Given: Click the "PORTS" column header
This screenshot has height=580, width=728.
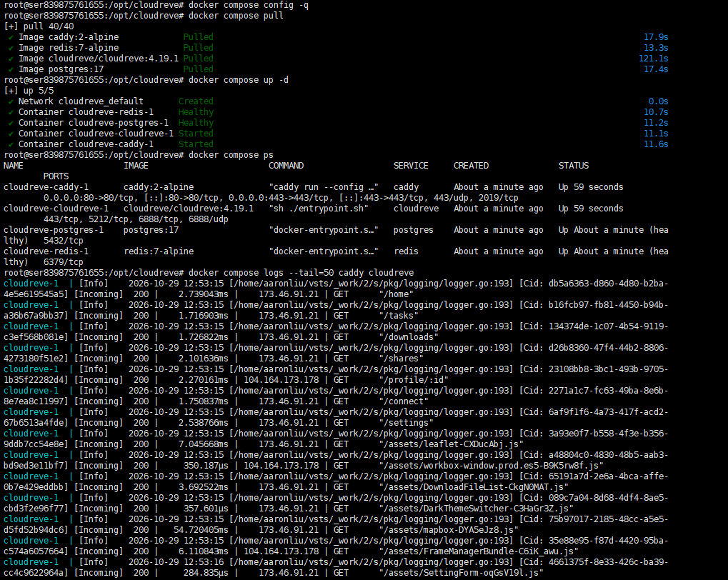Looking at the screenshot, I should tap(56, 176).
